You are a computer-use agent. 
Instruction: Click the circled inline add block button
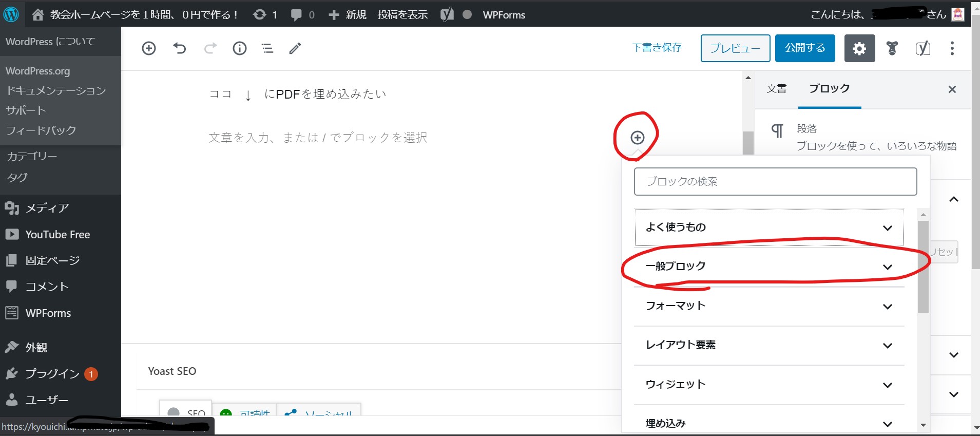pyautogui.click(x=637, y=138)
